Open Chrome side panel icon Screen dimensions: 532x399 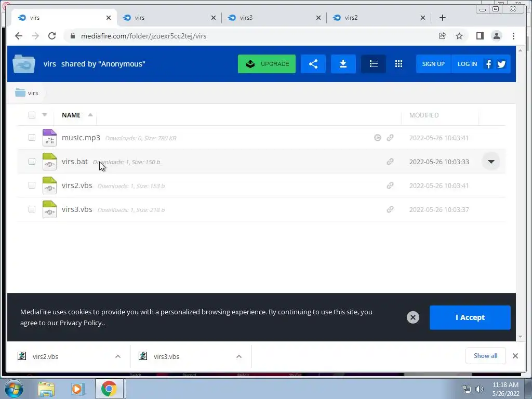(480, 36)
